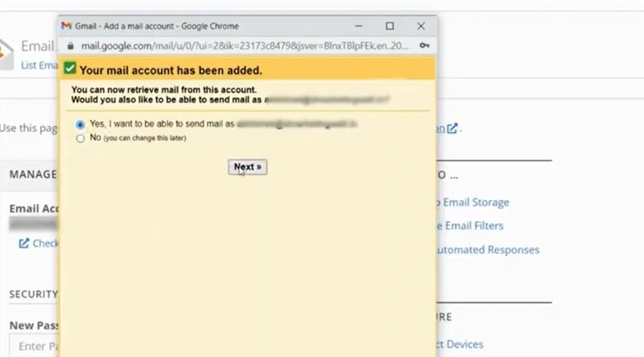Screen dimensions: 644x357
Task: Click the List Email link behind popup
Action: (x=39, y=65)
